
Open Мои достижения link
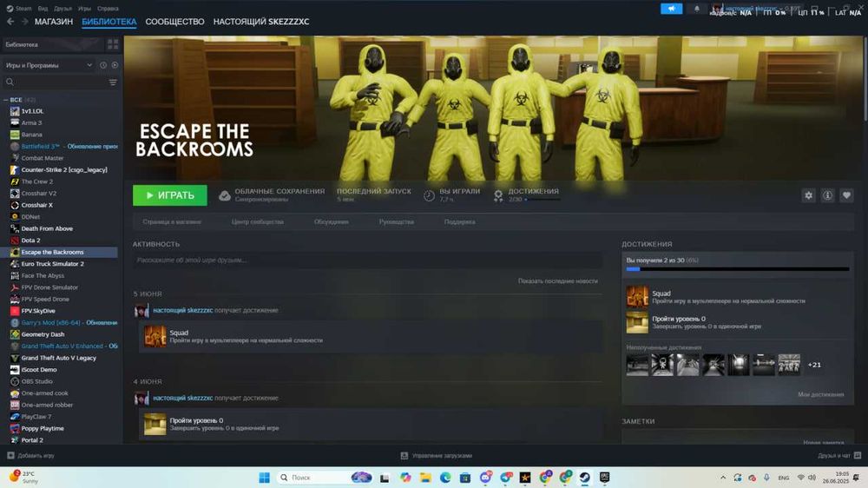point(821,394)
